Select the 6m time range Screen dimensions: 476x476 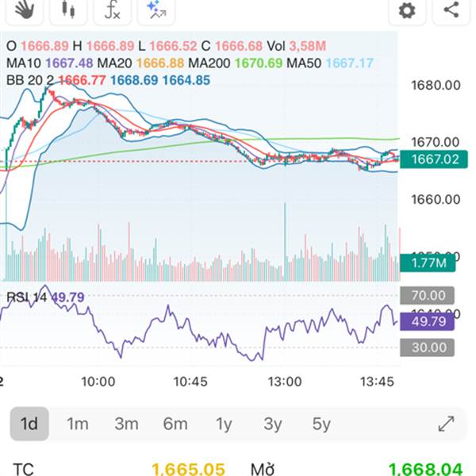[175, 424]
